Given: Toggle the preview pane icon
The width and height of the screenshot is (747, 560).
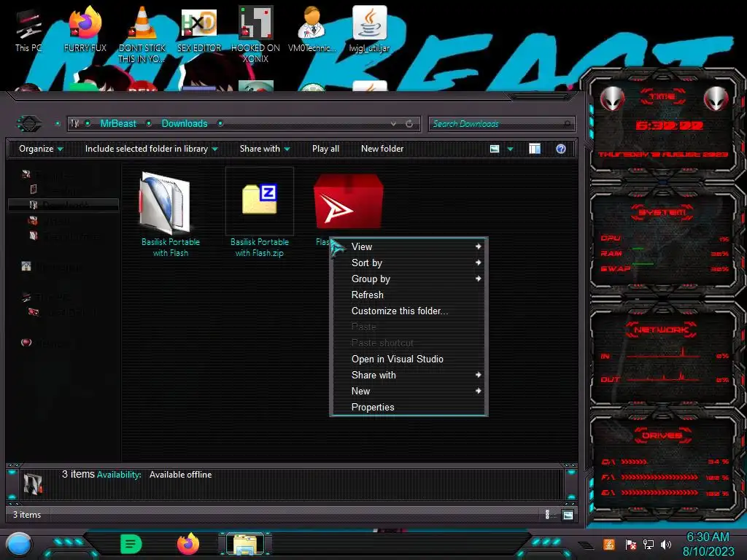Looking at the screenshot, I should (x=535, y=149).
